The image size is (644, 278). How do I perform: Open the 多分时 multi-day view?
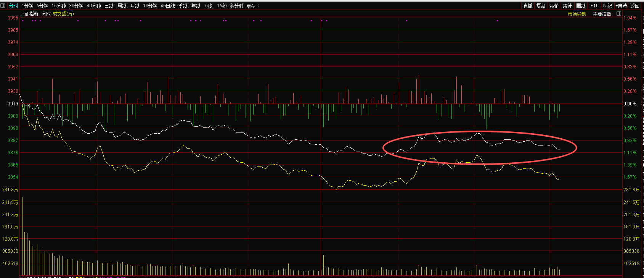236,6
